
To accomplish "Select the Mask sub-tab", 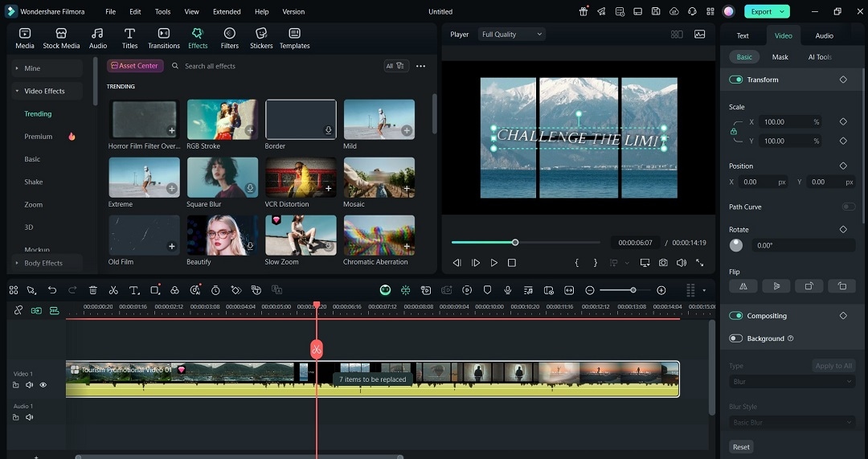I will 780,57.
